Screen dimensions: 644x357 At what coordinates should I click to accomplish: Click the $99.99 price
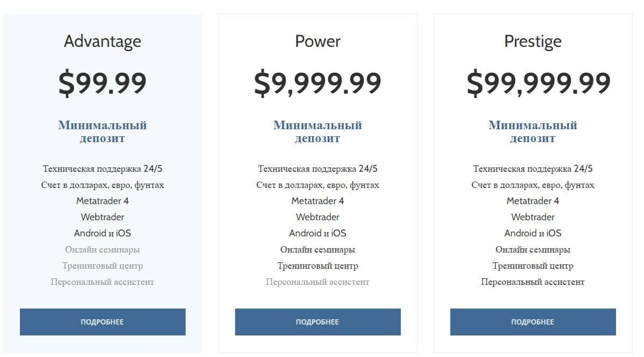tap(102, 83)
